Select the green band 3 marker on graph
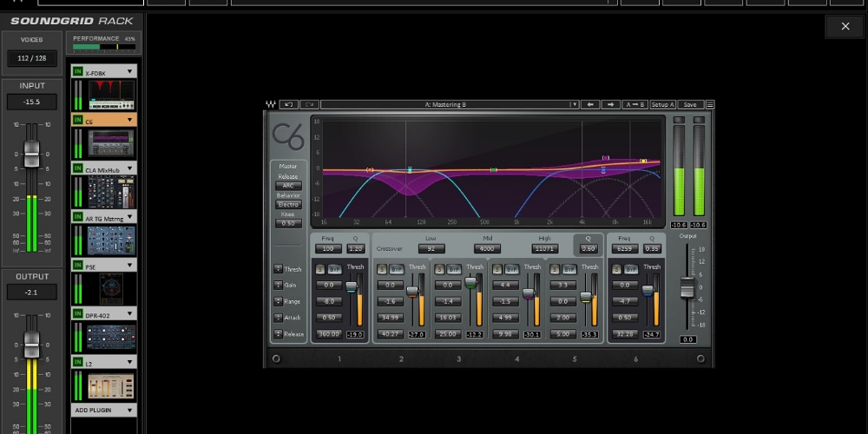868x434 pixels. (x=494, y=170)
